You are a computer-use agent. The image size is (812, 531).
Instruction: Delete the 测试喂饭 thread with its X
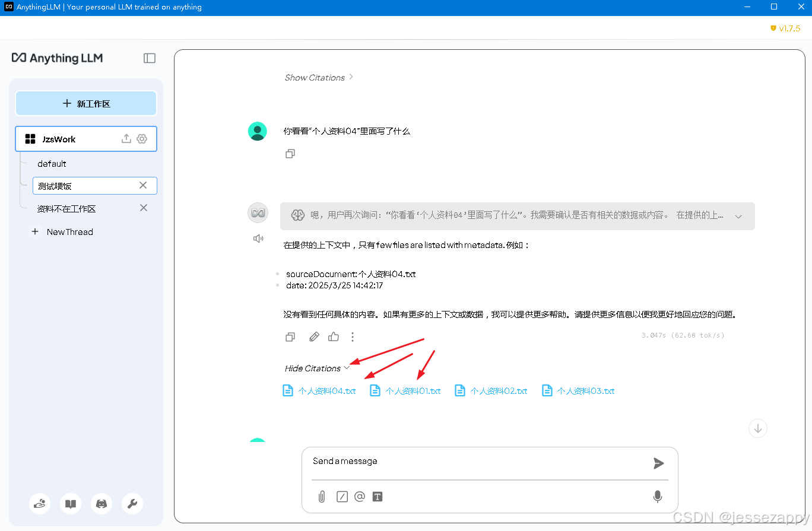pos(143,186)
